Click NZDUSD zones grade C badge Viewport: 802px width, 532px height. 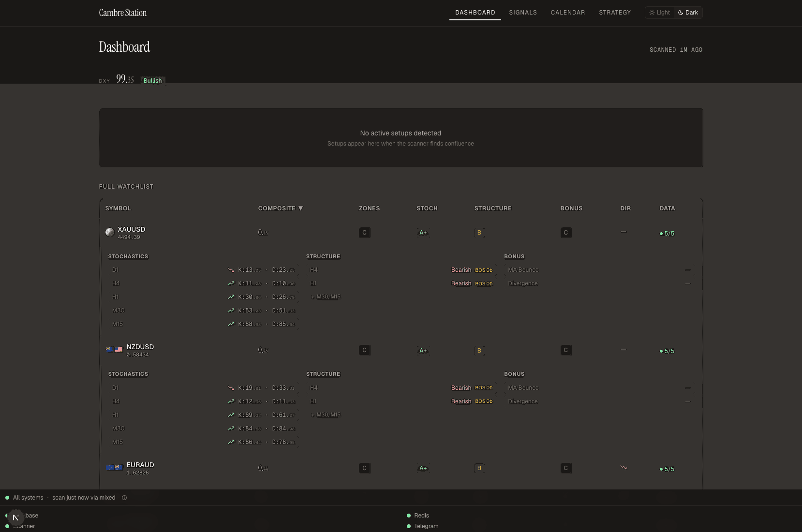point(365,350)
